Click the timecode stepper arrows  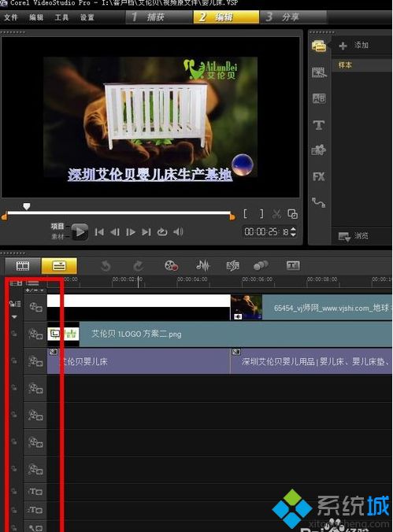coord(294,231)
